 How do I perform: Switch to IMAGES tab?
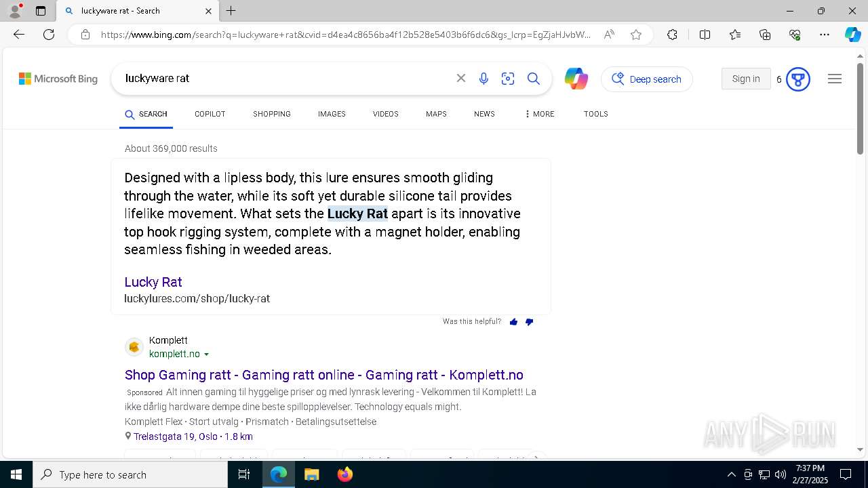coord(332,114)
